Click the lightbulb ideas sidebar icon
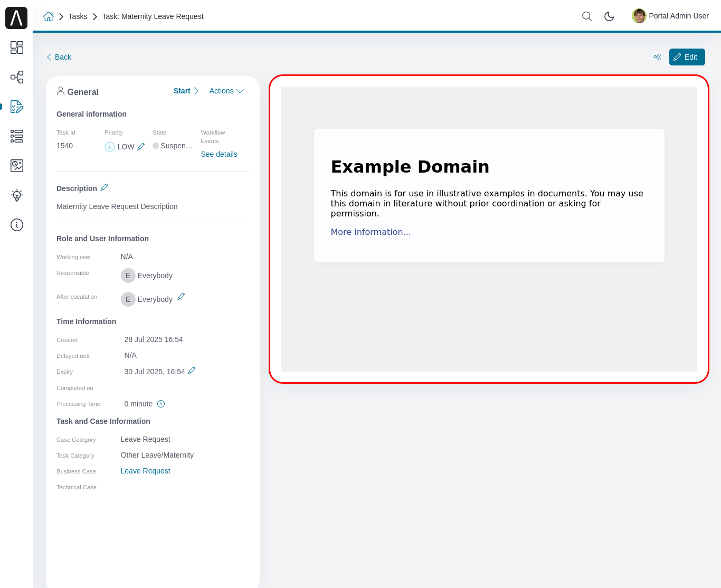This screenshot has width=721, height=588. click(x=16, y=195)
